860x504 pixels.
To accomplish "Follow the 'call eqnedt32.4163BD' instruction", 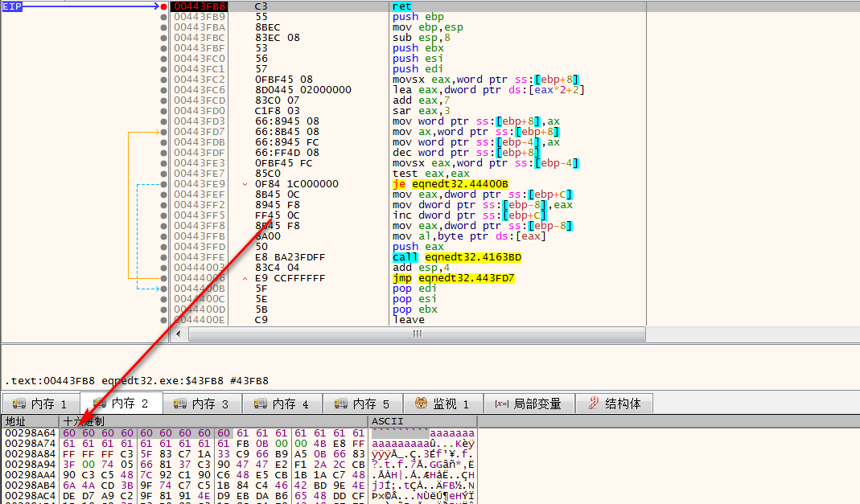I will [457, 257].
